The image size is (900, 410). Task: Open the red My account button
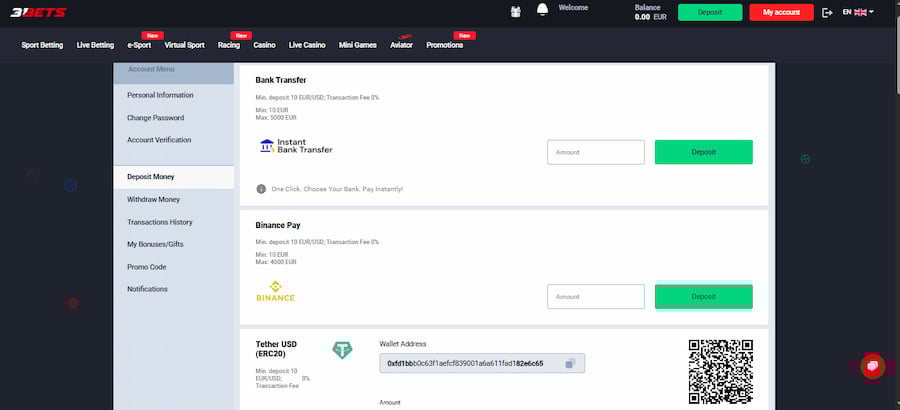pos(781,12)
